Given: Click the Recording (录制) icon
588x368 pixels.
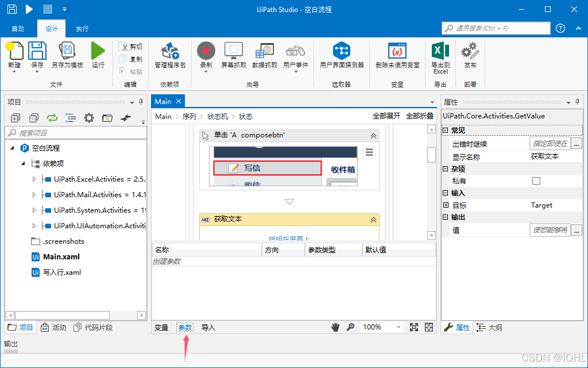Looking at the screenshot, I should [x=206, y=51].
